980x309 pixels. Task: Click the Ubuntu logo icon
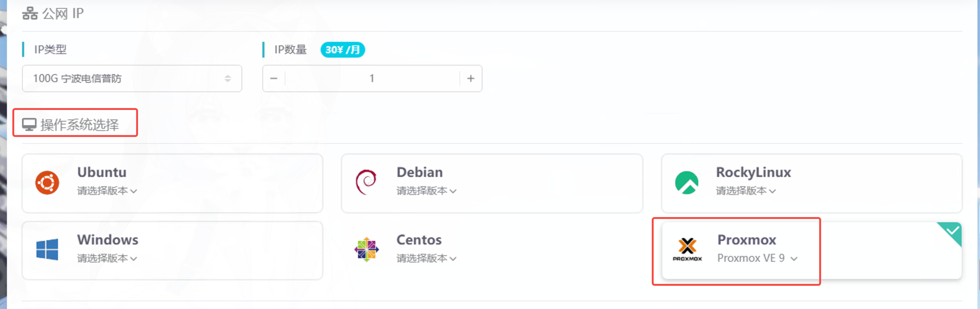[x=47, y=183]
